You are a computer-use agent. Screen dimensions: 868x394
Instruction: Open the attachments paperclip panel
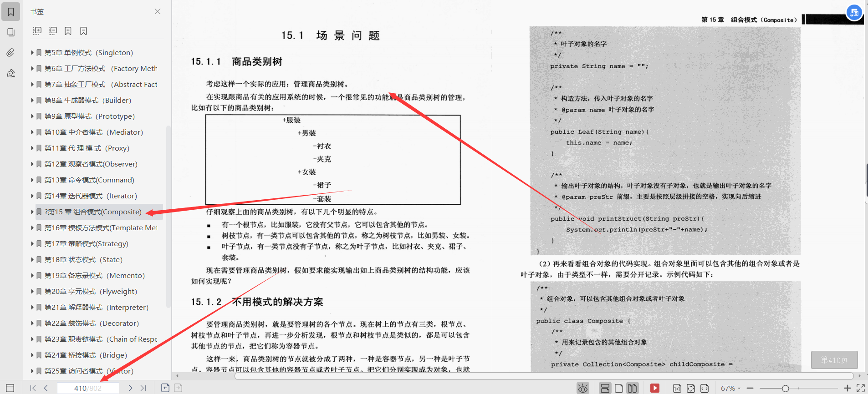(x=10, y=53)
